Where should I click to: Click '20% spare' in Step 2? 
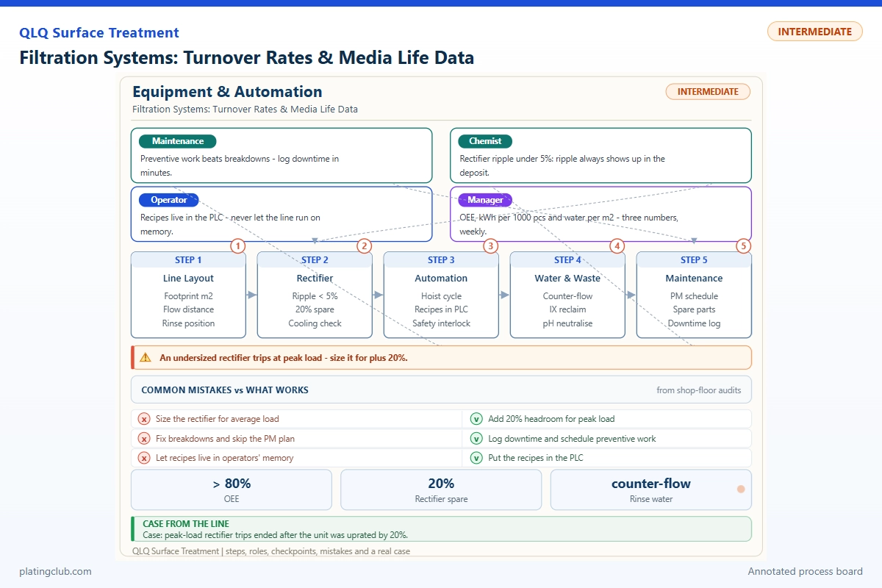pos(315,309)
